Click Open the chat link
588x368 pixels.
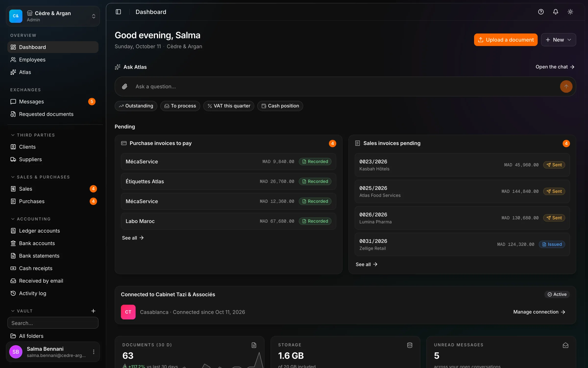click(x=555, y=67)
